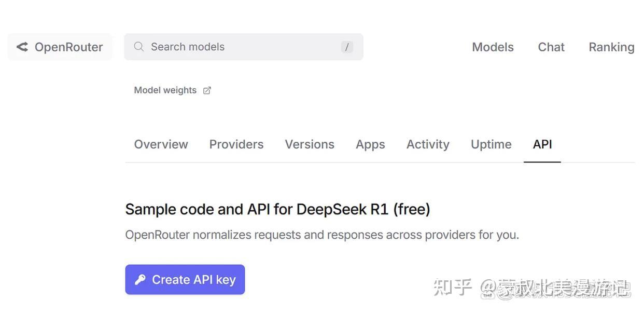Click the OpenRouter logo icon
The image size is (644, 313).
click(21, 46)
